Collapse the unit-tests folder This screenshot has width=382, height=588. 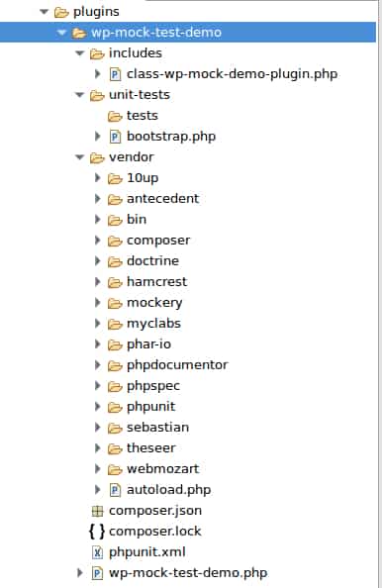point(79,95)
